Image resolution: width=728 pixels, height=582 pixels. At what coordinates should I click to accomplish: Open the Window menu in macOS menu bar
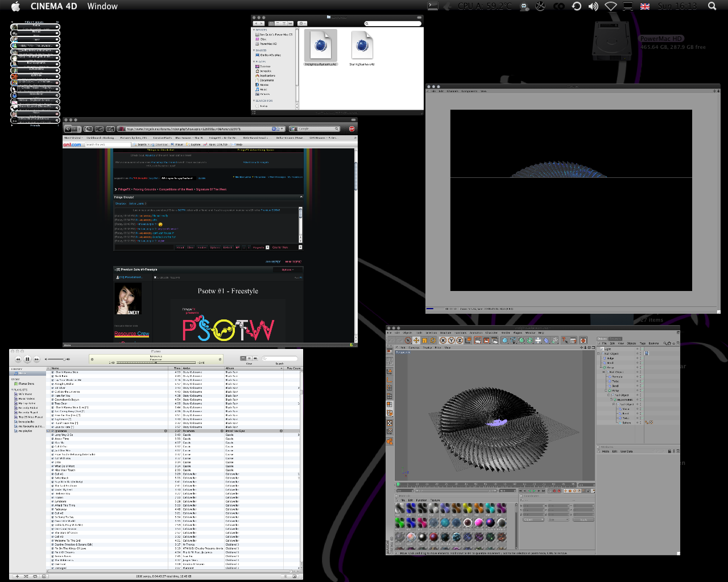(102, 6)
